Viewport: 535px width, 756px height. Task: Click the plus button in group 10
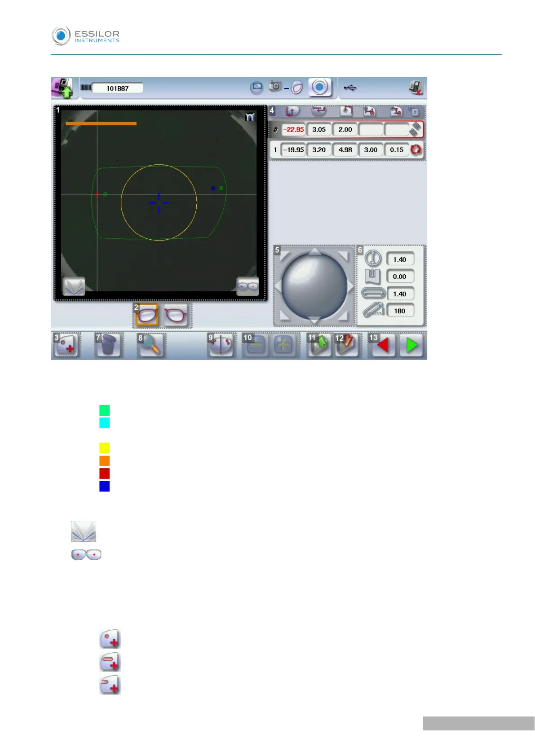(x=283, y=345)
